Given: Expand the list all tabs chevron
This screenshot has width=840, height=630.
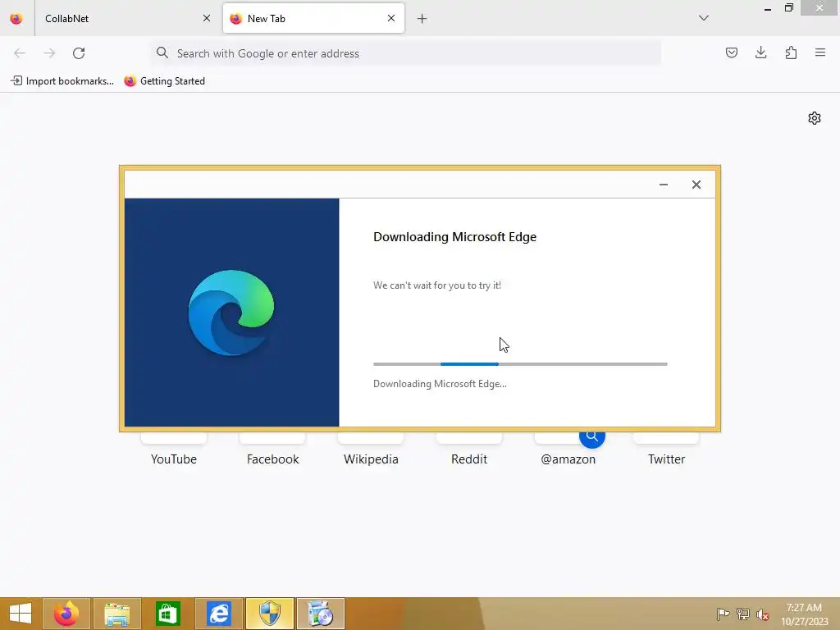Looking at the screenshot, I should 703,18.
